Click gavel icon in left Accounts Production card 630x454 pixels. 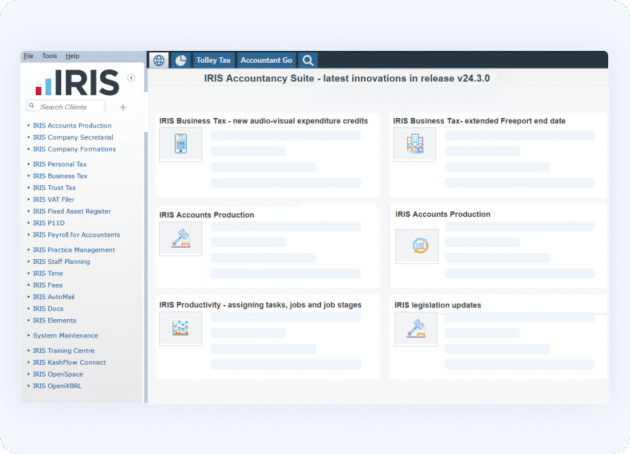181,239
